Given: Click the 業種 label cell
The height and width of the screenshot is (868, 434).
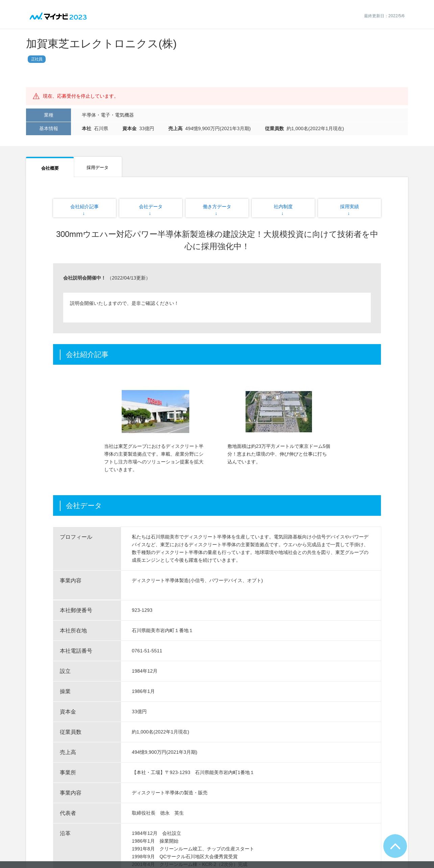Looking at the screenshot, I should point(48,115).
